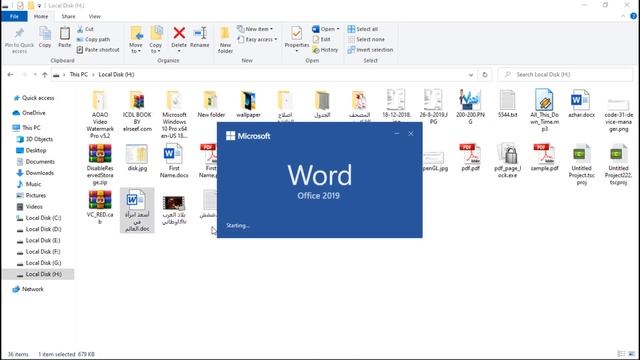The image size is (640, 360).
Task: Select the ICDL BOOK BY elraeef.com folder
Action: [x=137, y=111]
